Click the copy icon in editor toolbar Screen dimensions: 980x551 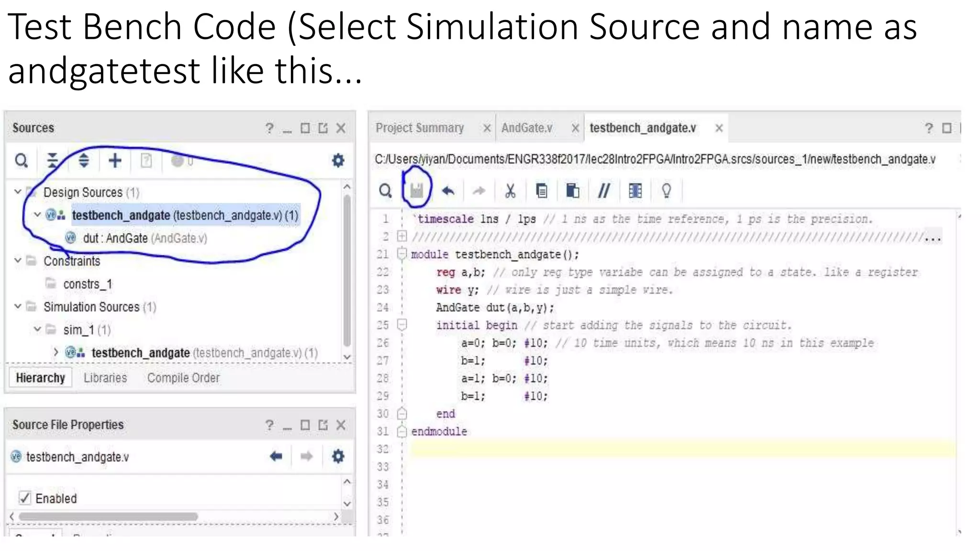click(541, 191)
